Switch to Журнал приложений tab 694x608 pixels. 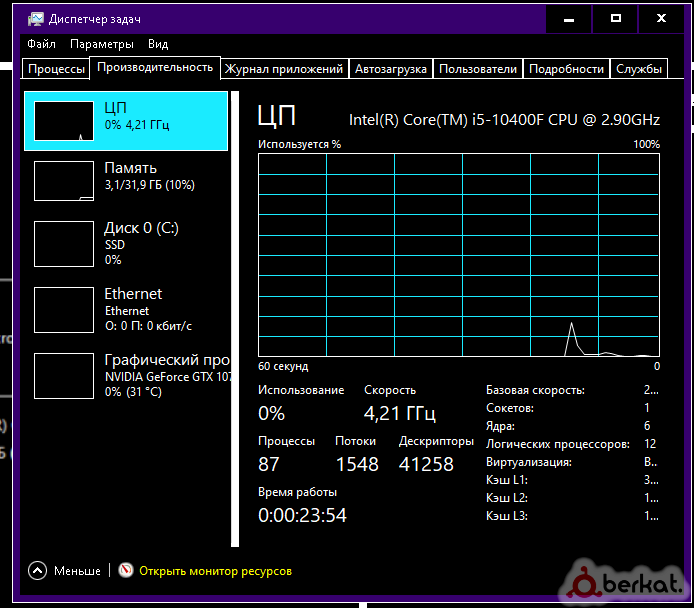pyautogui.click(x=284, y=69)
